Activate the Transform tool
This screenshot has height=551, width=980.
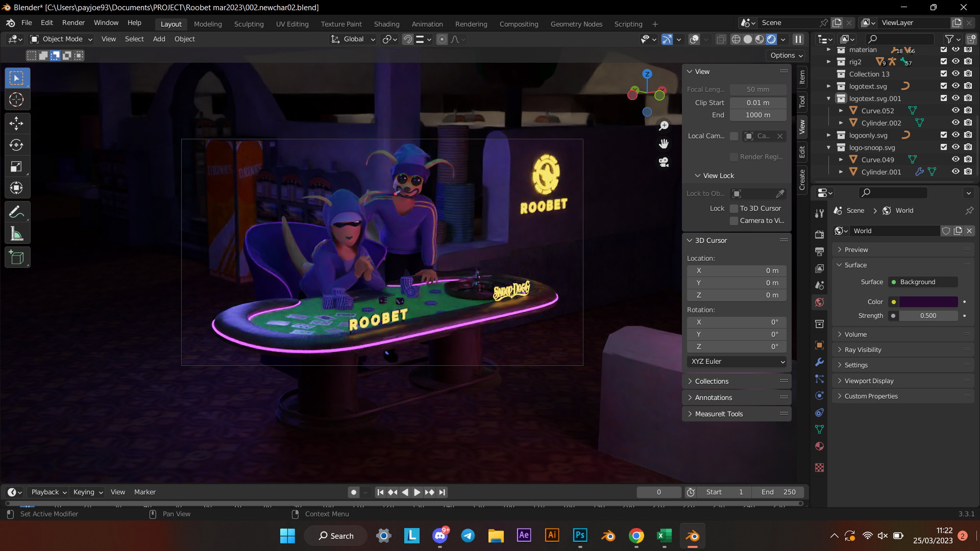pos(17,188)
